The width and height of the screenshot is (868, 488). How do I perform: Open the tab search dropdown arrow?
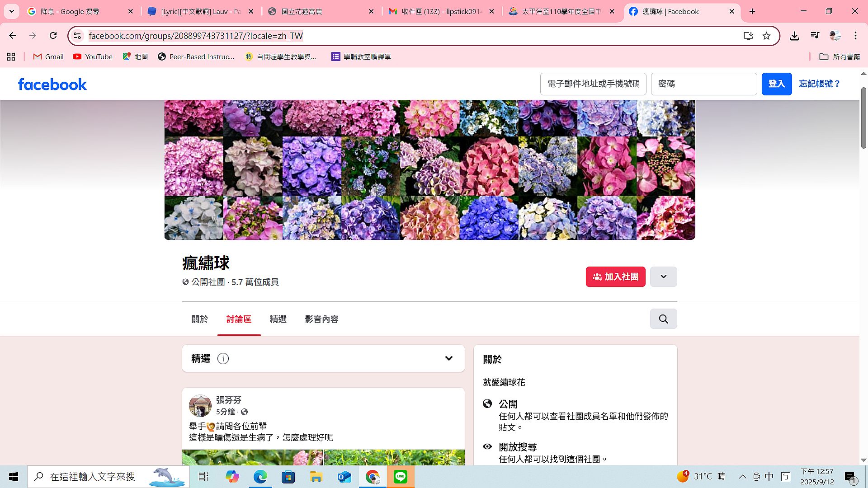click(x=11, y=11)
